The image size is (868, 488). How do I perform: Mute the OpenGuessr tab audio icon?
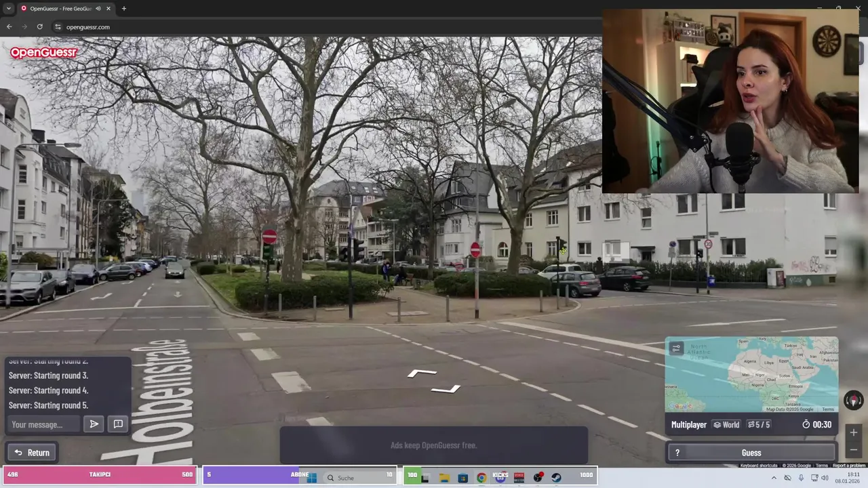[98, 9]
